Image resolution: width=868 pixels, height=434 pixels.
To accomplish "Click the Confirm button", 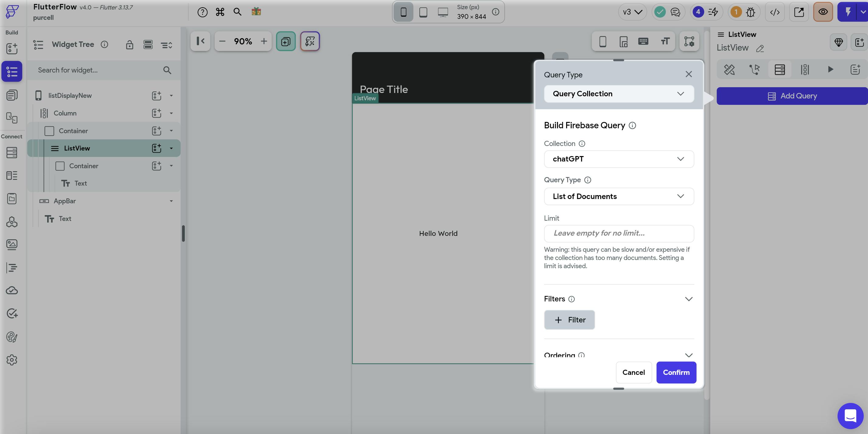I will pos(676,372).
